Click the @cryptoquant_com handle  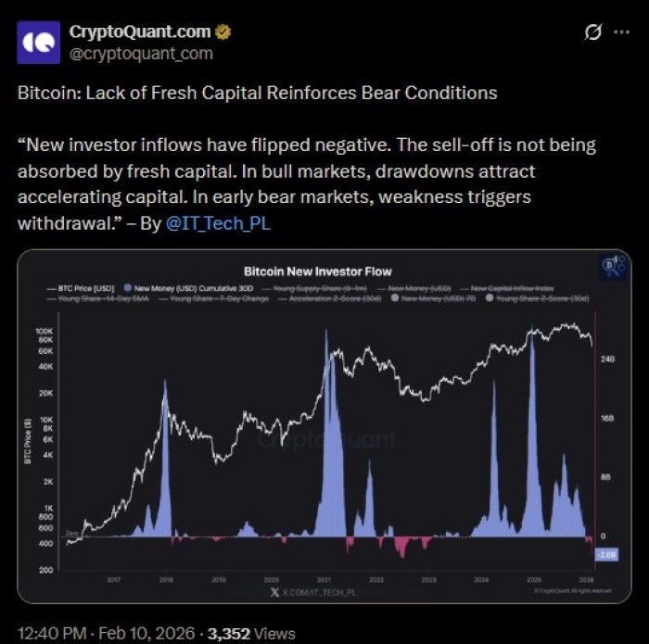point(140,54)
